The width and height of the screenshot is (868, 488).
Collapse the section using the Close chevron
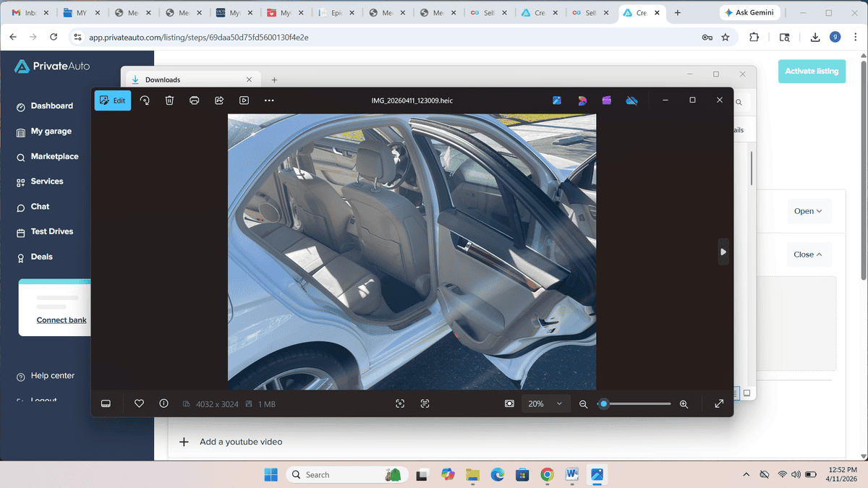[x=808, y=254]
